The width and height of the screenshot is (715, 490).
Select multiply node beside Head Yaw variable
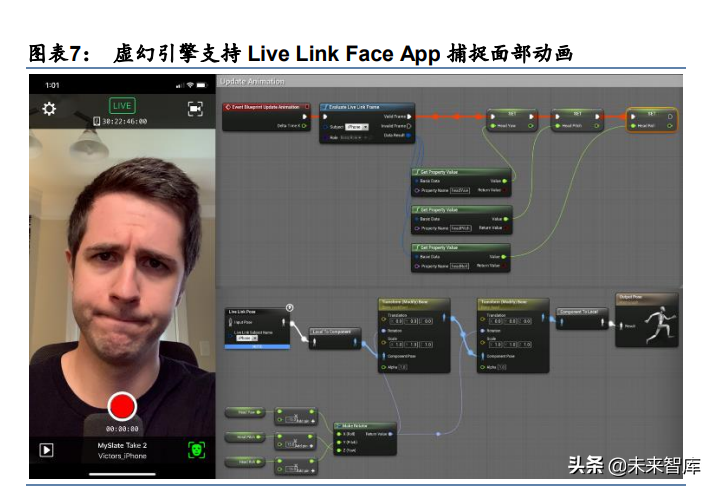point(296,417)
